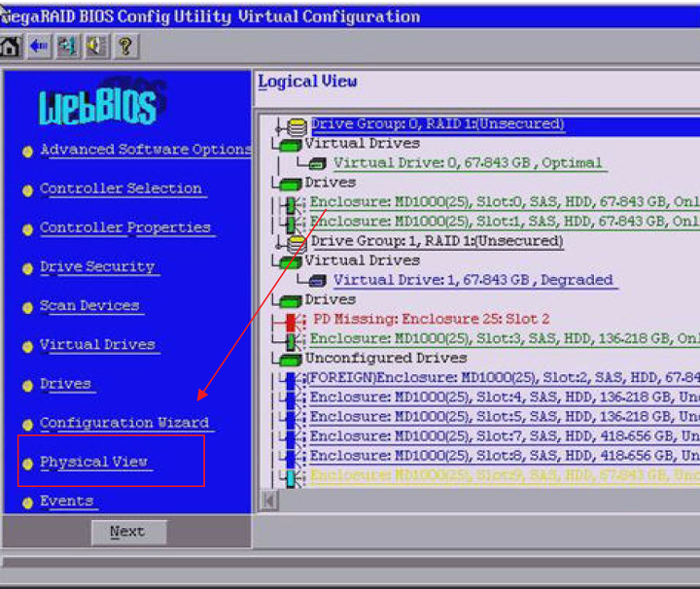The width and height of the screenshot is (700, 589).
Task: Click Drives folder icon under Drive Group 1
Action: click(290, 301)
